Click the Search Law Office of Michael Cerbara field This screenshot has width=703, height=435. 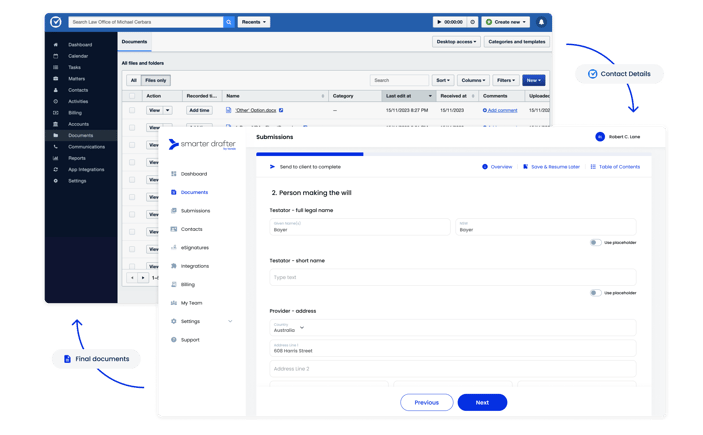(x=146, y=22)
